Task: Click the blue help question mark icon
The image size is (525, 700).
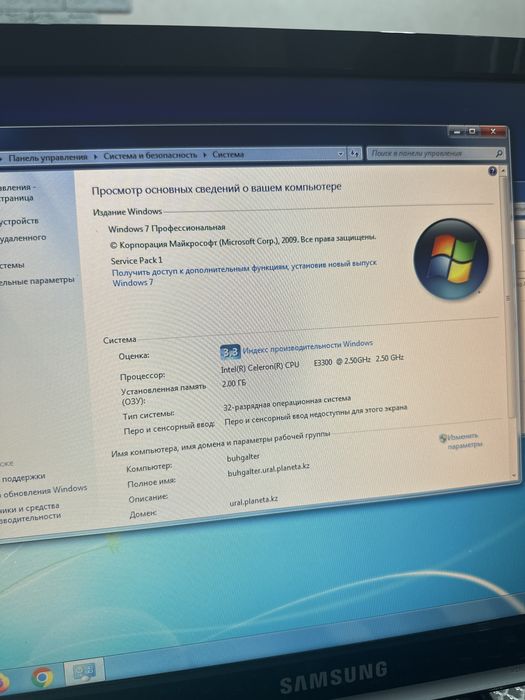Action: pyautogui.click(x=492, y=171)
